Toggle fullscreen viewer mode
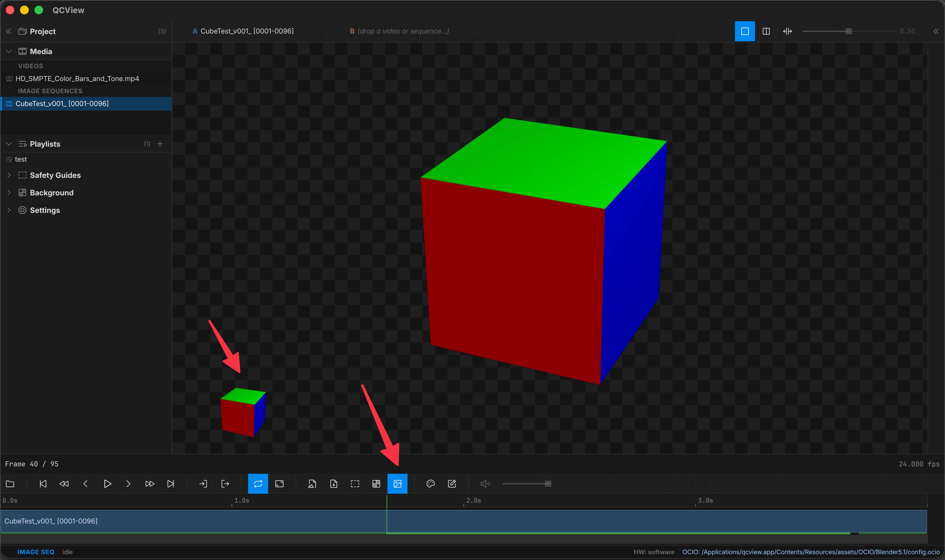This screenshot has height=560, width=945. [x=280, y=484]
